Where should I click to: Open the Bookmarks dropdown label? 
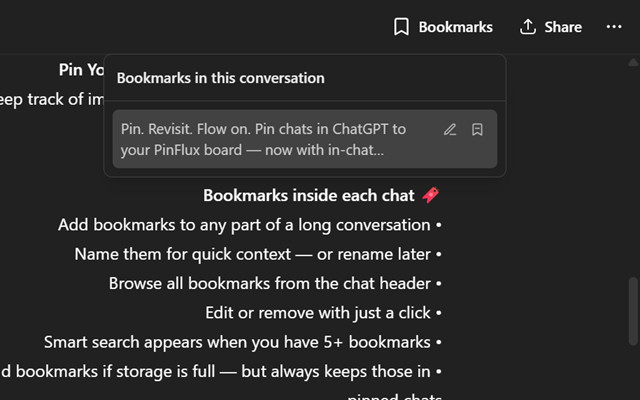point(455,27)
